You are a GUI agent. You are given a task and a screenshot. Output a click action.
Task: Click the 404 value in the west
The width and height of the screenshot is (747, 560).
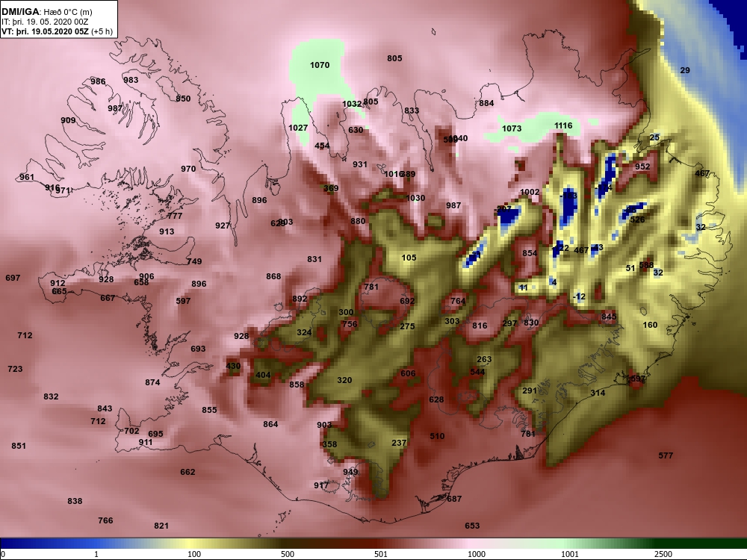click(x=263, y=375)
